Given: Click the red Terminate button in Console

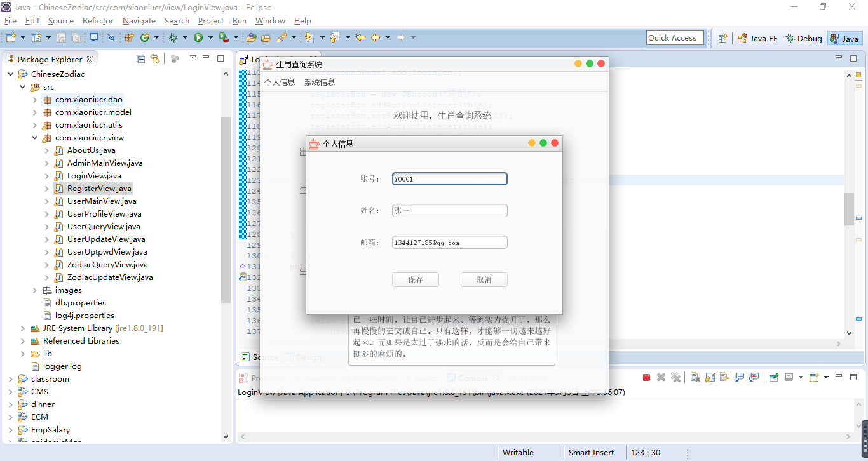Looking at the screenshot, I should 646,377.
